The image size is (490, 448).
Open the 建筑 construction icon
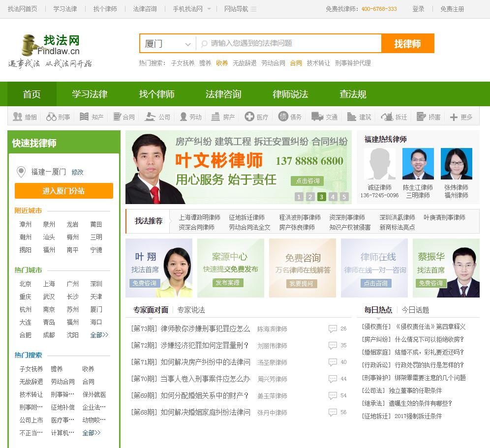coord(352,117)
